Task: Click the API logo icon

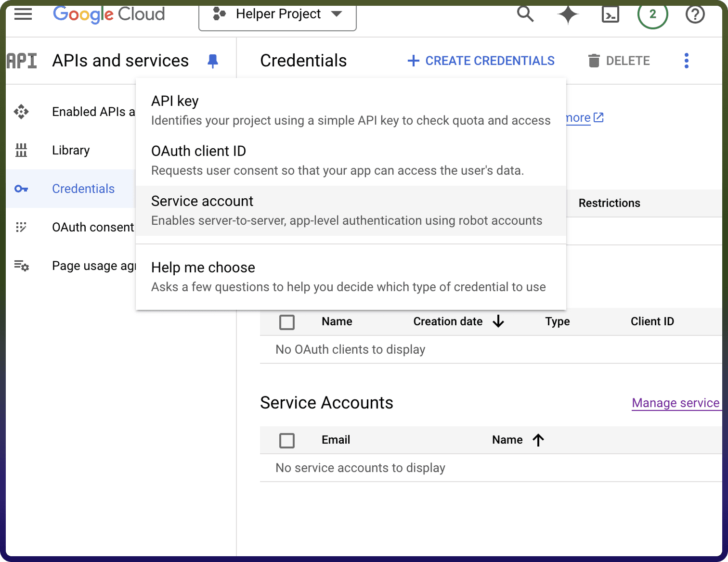Action: 22,61
